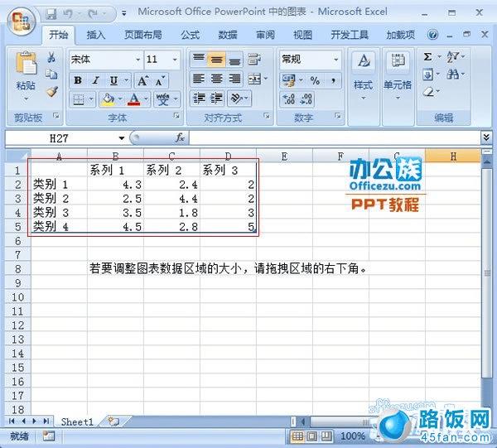Open number format dropdown 常规
497x448 pixels.
pos(336,60)
